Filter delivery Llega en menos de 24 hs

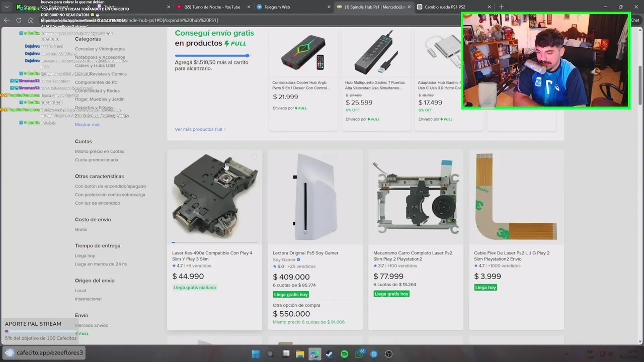(x=101, y=264)
